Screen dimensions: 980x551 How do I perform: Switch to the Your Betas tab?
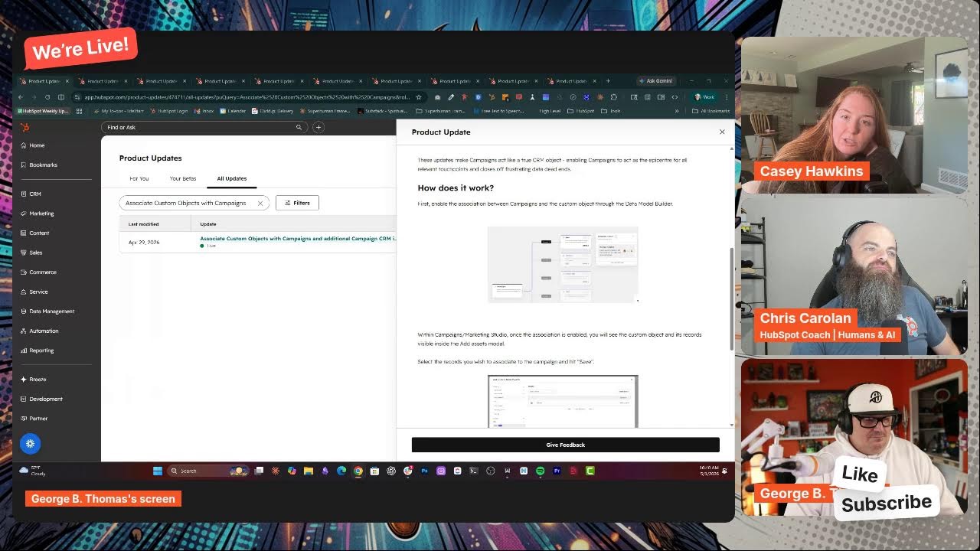click(183, 178)
